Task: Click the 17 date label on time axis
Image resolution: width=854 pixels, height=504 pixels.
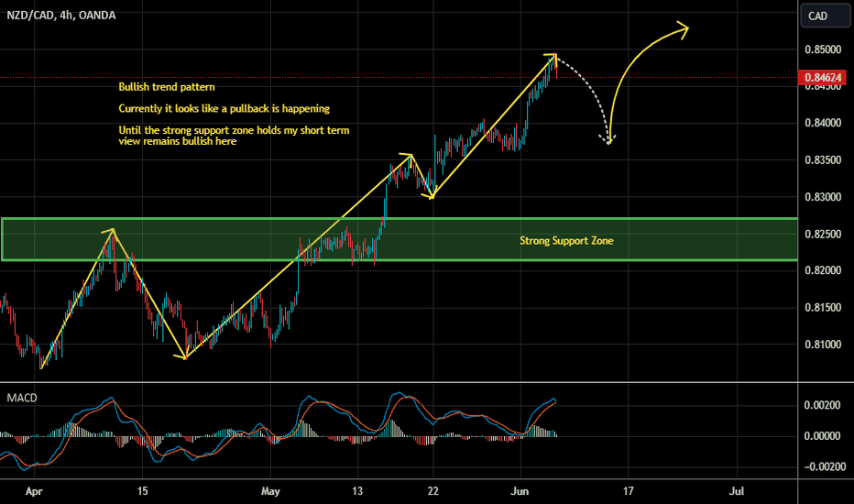Action: point(628,491)
